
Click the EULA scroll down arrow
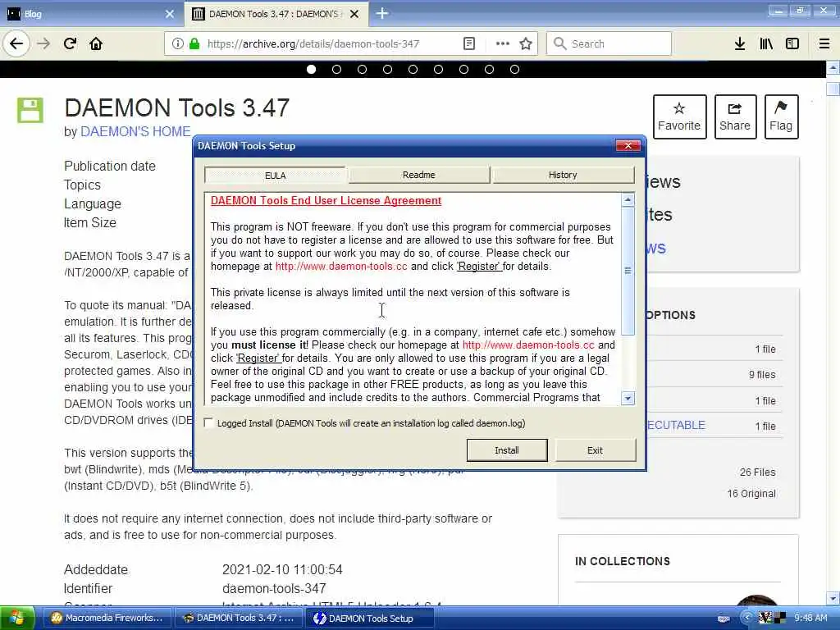pos(628,398)
